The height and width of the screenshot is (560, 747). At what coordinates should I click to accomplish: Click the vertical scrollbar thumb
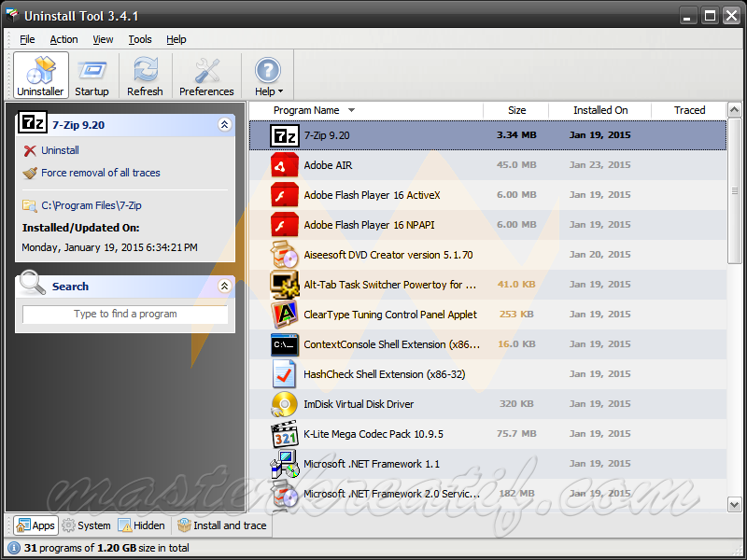pos(734,190)
